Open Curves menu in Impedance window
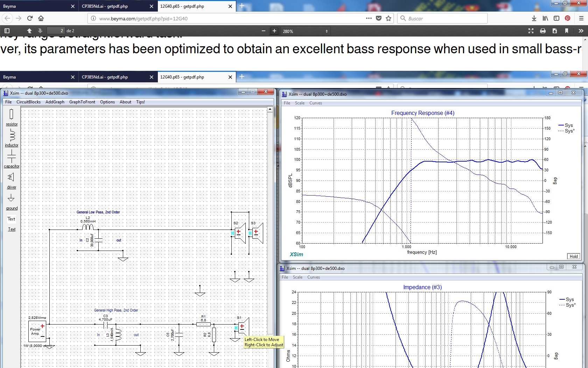Screen dimensions: 588x368 tap(314, 277)
